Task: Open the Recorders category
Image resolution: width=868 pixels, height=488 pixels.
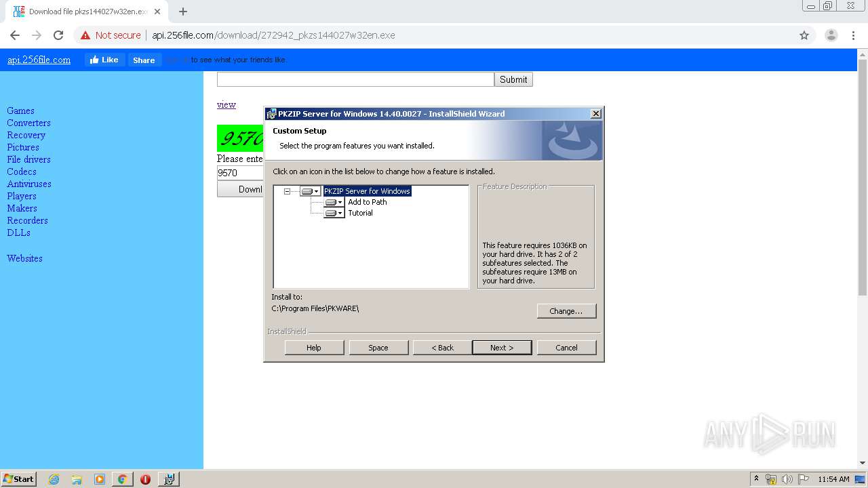Action: 27,220
